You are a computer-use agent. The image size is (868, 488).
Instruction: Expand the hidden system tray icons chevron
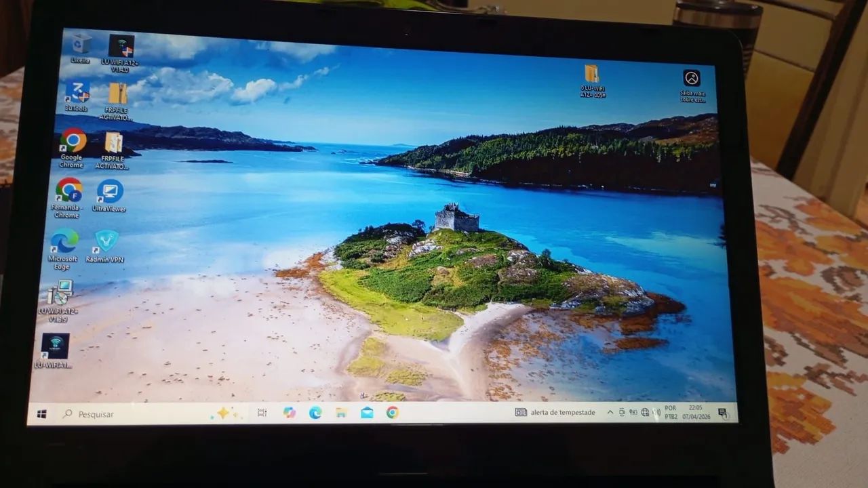[610, 412]
